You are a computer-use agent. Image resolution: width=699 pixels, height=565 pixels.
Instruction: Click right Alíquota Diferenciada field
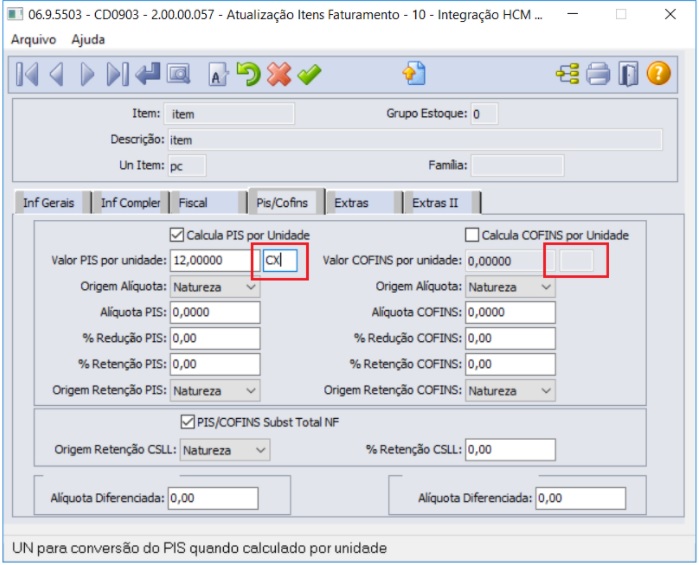click(x=581, y=498)
